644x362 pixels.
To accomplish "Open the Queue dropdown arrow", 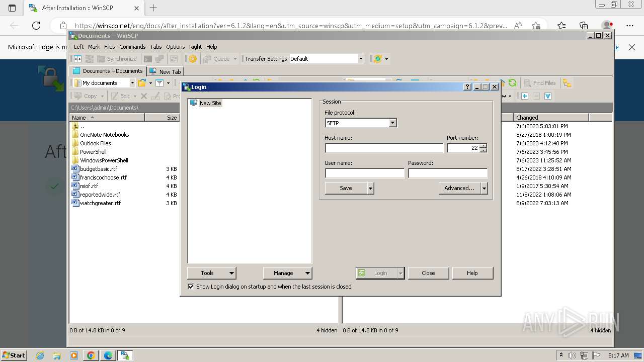I will coord(234,59).
